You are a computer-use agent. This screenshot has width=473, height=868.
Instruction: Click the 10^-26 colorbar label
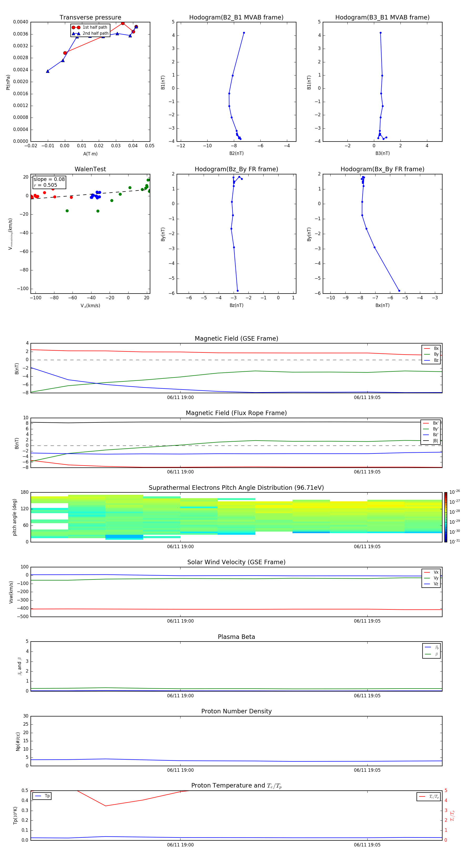pos(455,492)
